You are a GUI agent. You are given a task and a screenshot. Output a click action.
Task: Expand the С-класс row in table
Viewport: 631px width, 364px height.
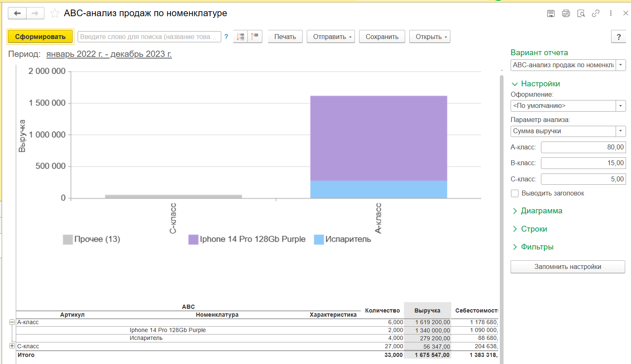click(12, 346)
